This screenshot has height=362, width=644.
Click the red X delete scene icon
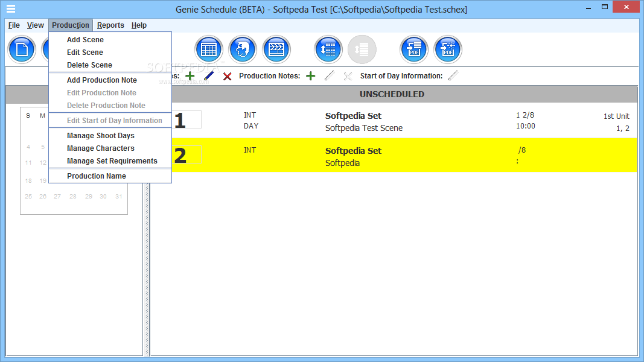(x=227, y=77)
